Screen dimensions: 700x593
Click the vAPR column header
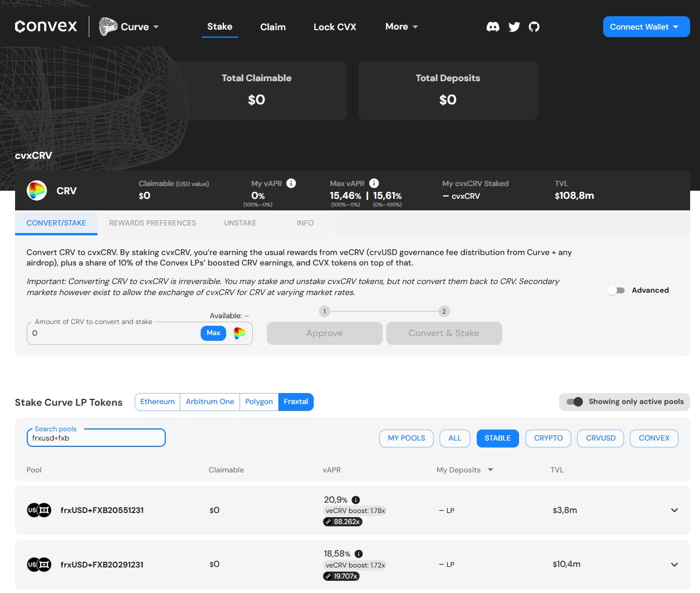click(x=332, y=470)
